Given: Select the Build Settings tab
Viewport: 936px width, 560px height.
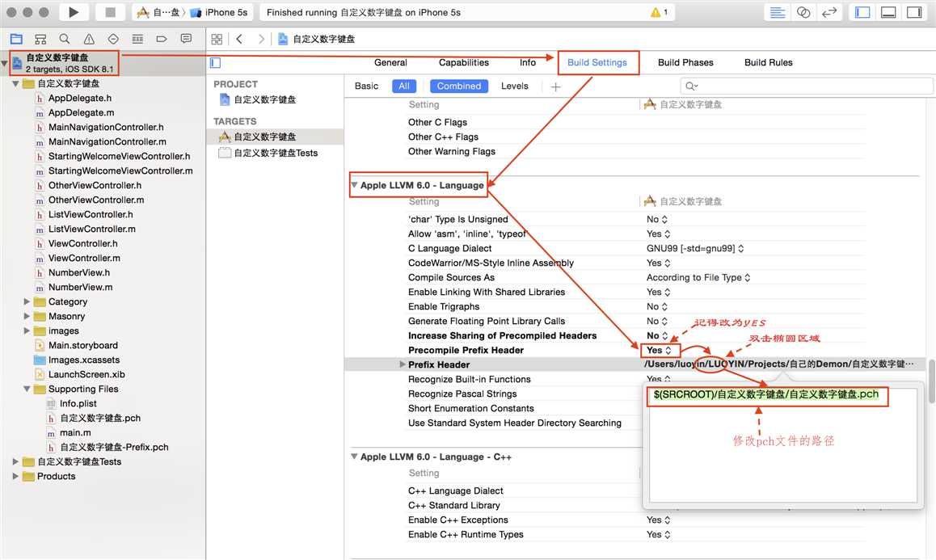Looking at the screenshot, I should [597, 62].
